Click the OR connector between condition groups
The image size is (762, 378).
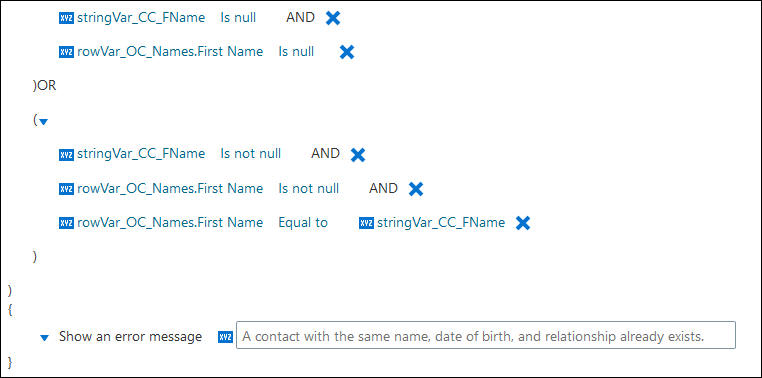47,86
